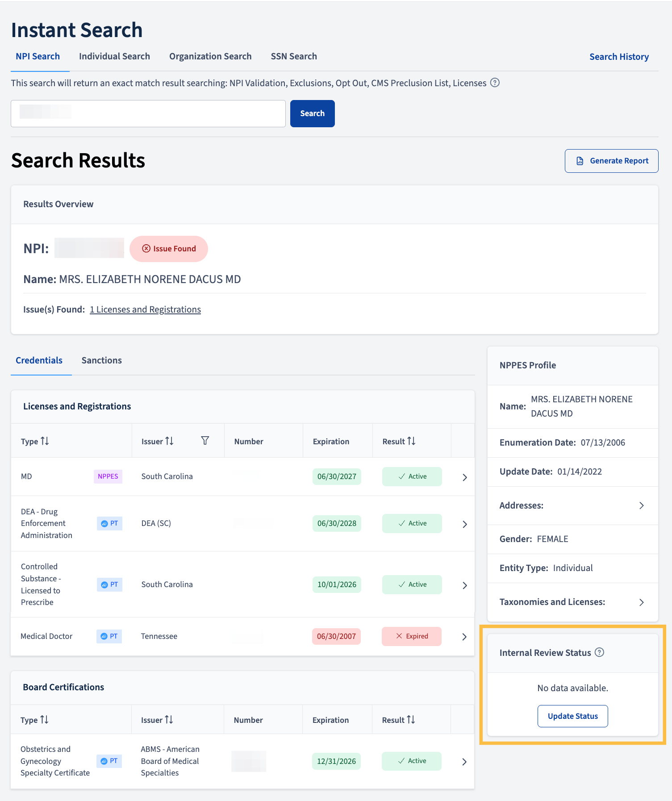Viewport: 672px width, 801px height.
Task: Sort Licenses table by Issuer
Action: (x=169, y=441)
